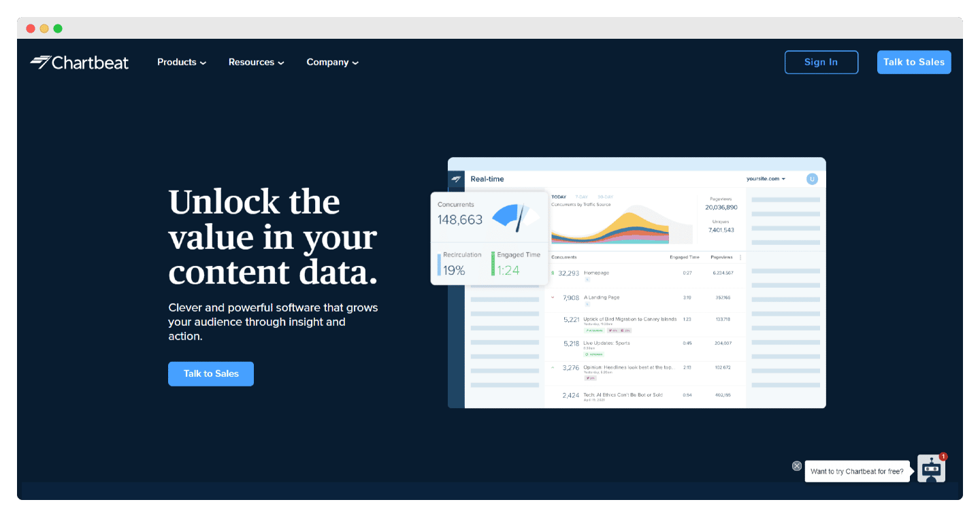The height and width of the screenshot is (517, 980).
Task: Click 'Uptick of Bird Migration to Canary Islands'
Action: click(630, 319)
